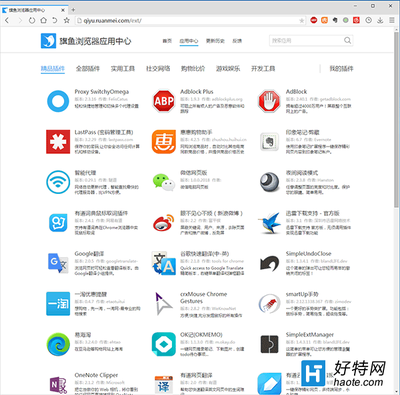The height and width of the screenshot is (395, 400).
Task: Click the green circle extension toolbar icon
Action: click(x=346, y=20)
